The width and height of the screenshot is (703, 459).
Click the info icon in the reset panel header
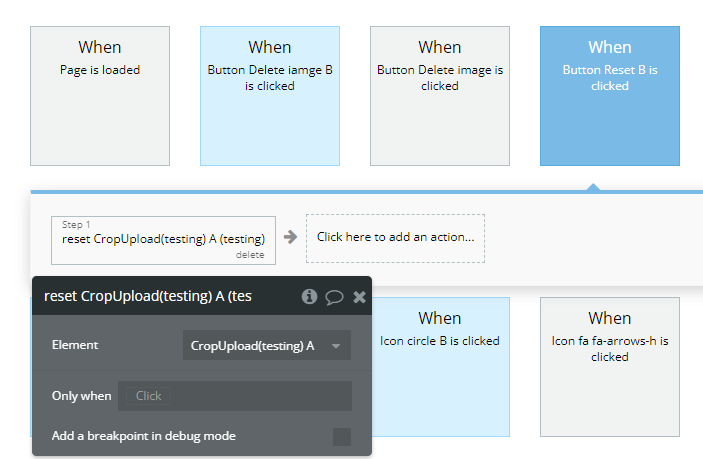point(310,296)
